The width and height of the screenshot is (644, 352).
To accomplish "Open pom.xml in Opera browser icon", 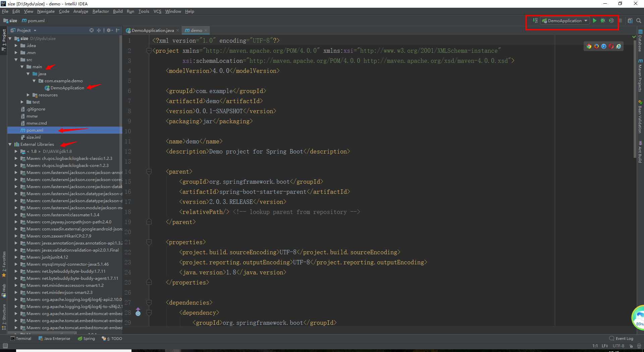I will click(611, 46).
